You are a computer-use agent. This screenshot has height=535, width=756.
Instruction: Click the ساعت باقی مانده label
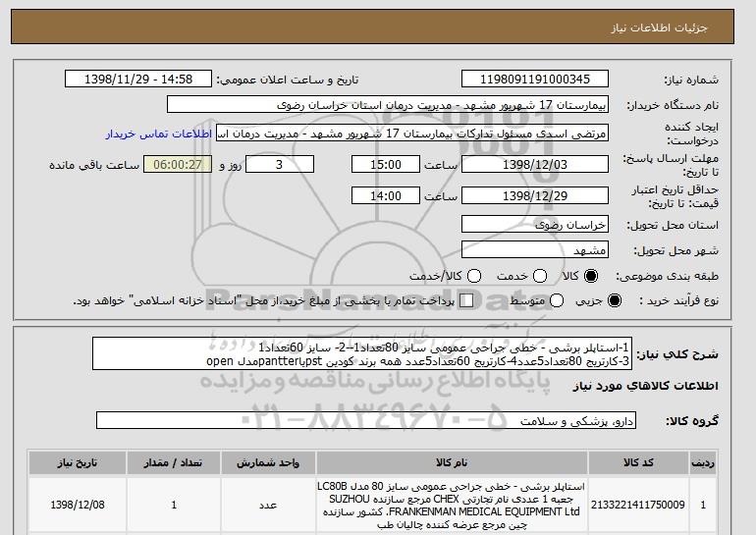[94, 165]
